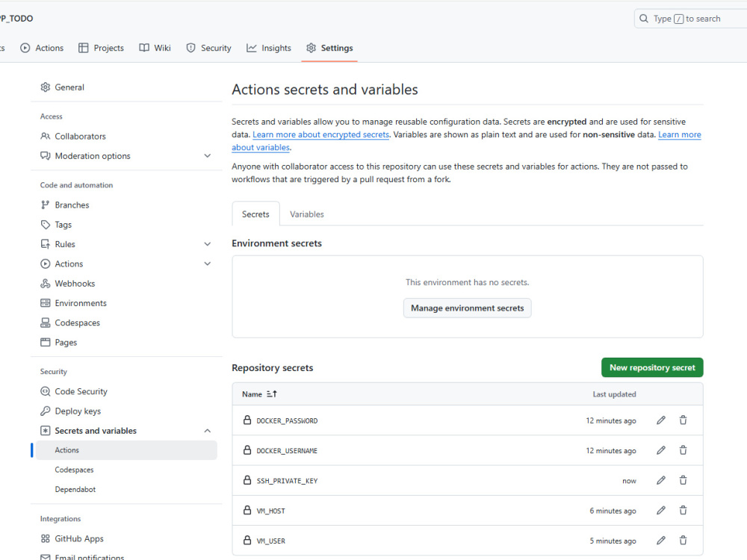The width and height of the screenshot is (747, 560).
Task: Click the Deploy keys key icon
Action: click(46, 411)
